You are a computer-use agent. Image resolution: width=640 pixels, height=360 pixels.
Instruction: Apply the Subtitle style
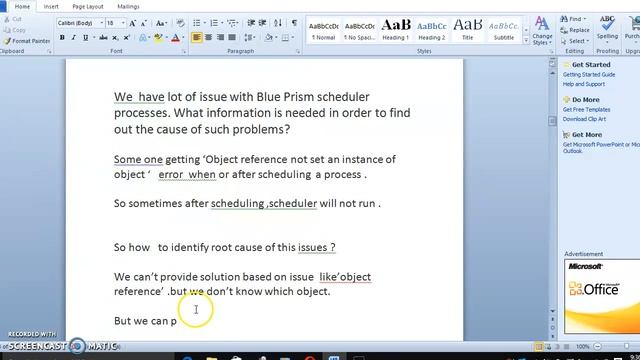[x=504, y=30]
